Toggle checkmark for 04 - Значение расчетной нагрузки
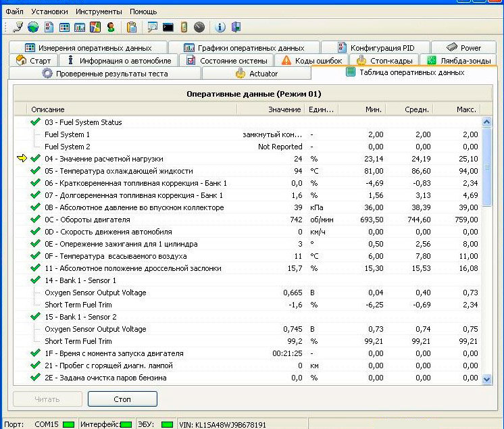Viewport: 504px width, 429px height. [x=35, y=158]
